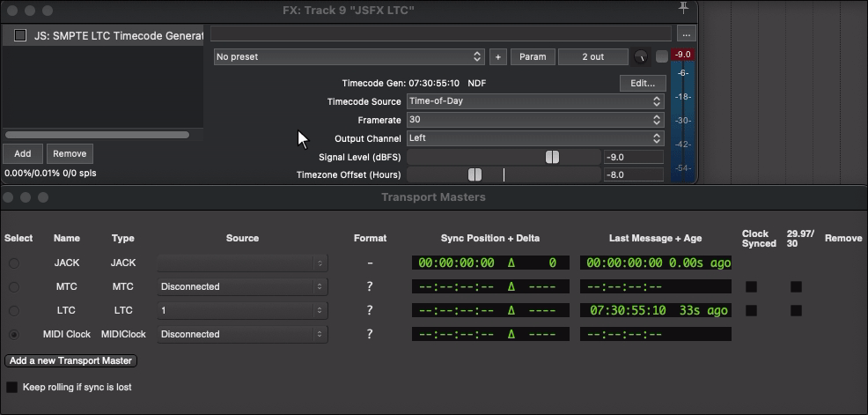Open the Output Channel dropdown
This screenshot has height=415, width=868.
[535, 138]
